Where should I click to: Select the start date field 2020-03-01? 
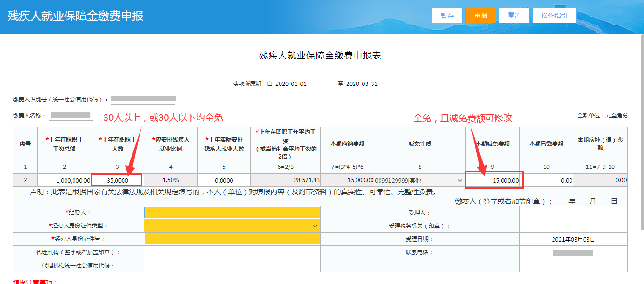tap(305, 84)
